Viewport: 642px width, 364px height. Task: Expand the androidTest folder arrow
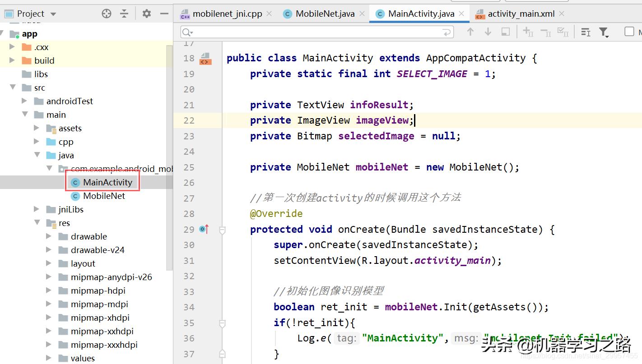[25, 101]
